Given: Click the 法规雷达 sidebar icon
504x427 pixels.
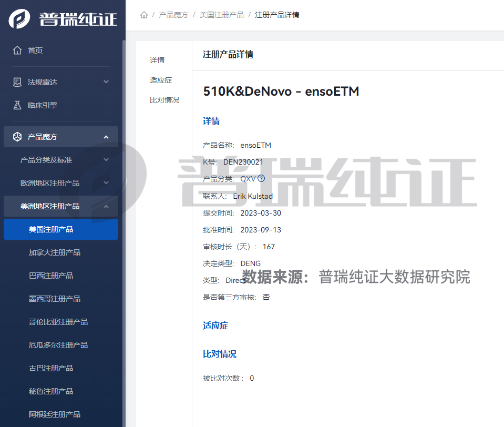Looking at the screenshot, I should coord(17,82).
